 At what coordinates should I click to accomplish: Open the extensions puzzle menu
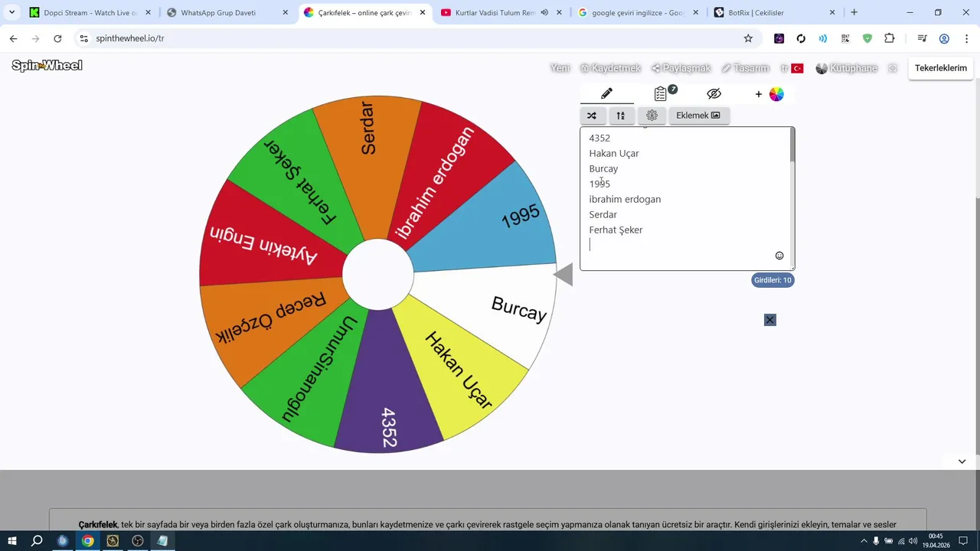(x=890, y=38)
